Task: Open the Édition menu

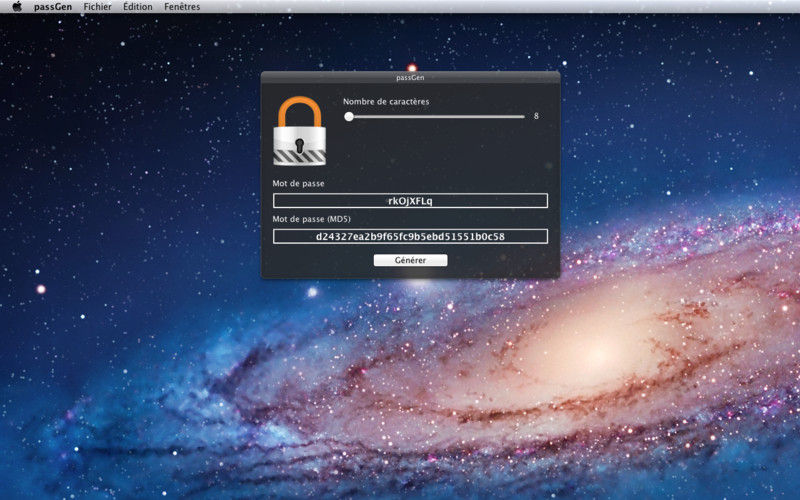Action: tap(138, 7)
